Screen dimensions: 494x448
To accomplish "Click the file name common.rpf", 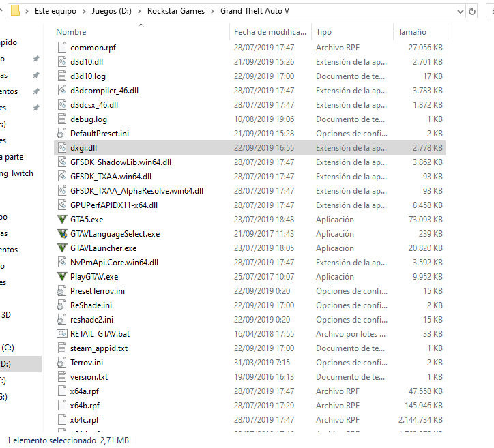I will [x=93, y=48].
